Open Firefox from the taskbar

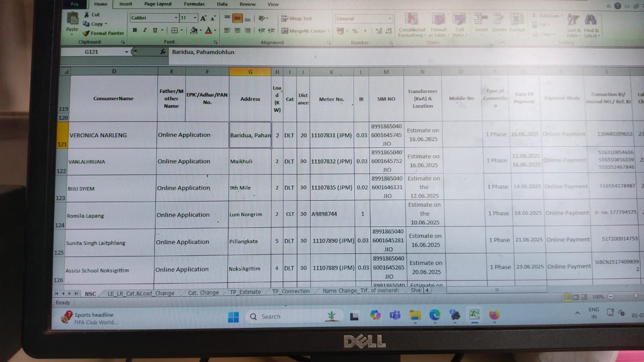pyautogui.click(x=494, y=315)
